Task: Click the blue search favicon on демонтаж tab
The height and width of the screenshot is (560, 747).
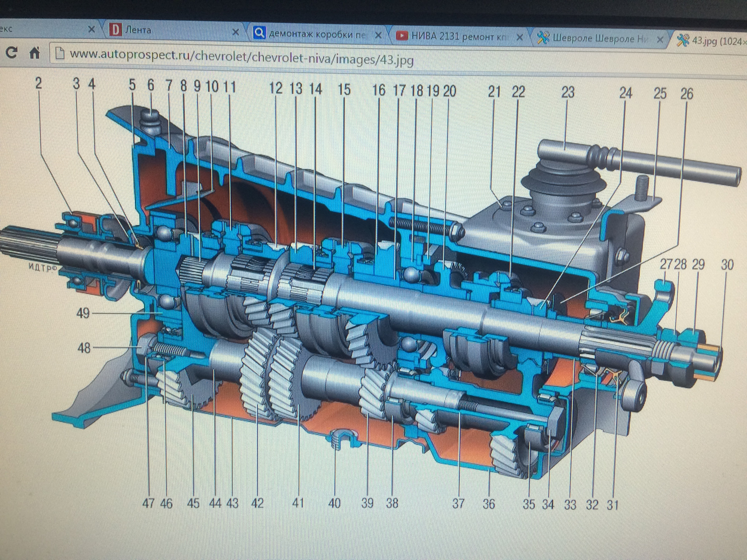Action: pos(259,33)
